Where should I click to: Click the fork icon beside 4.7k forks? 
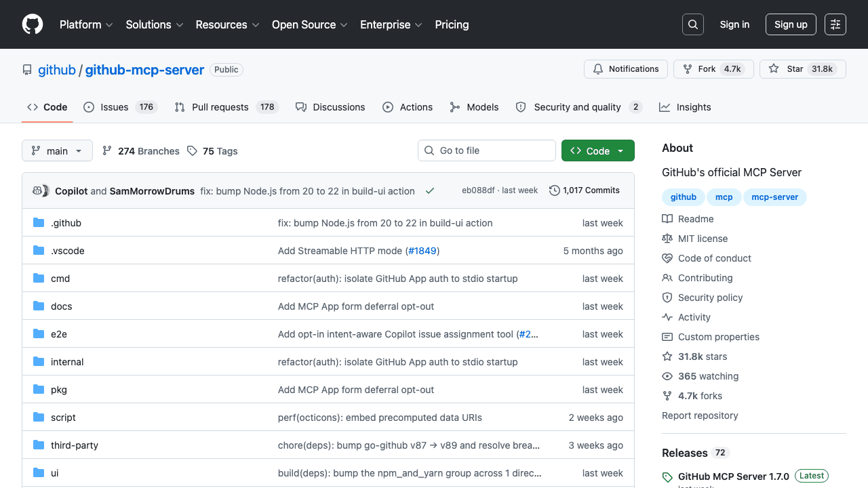tap(667, 396)
